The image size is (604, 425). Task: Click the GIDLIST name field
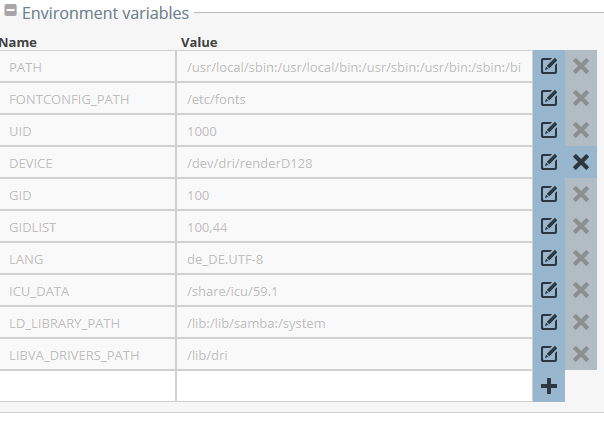87,227
